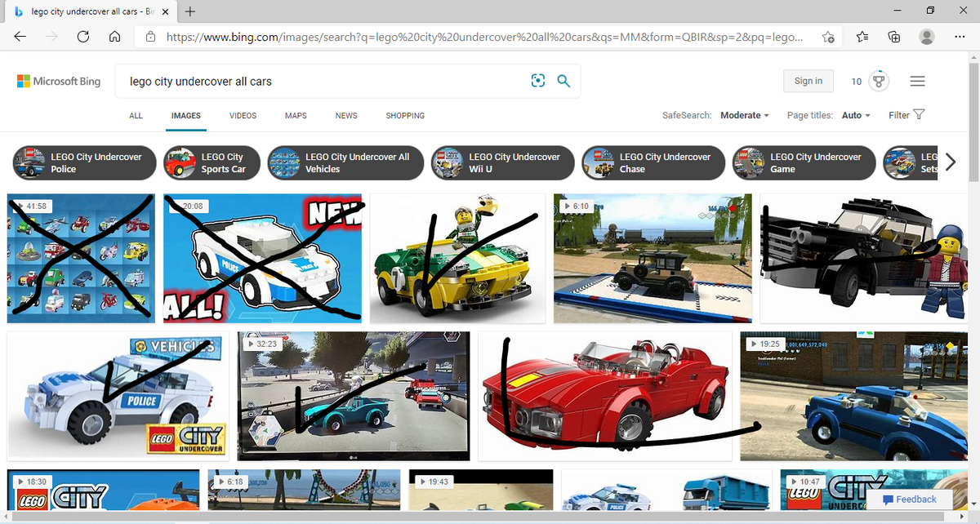The height and width of the screenshot is (524, 980).
Task: Add this page to favorites
Action: [828, 37]
